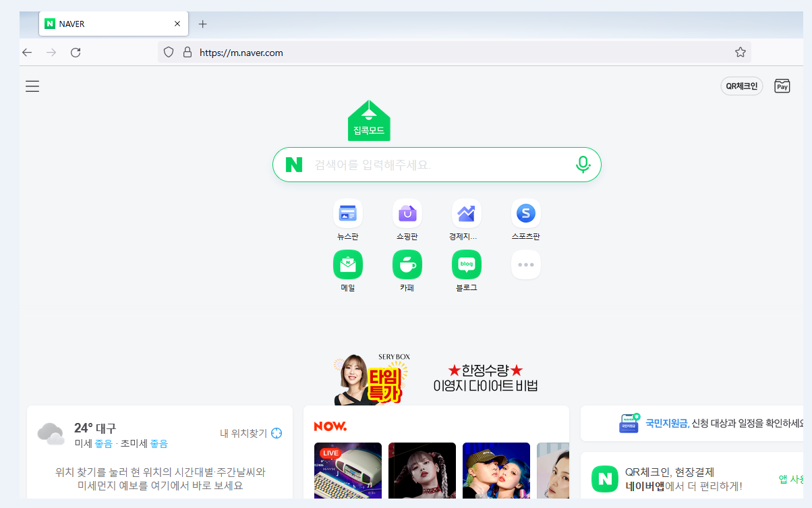Open the 카페 shortcut icon

coord(407,264)
